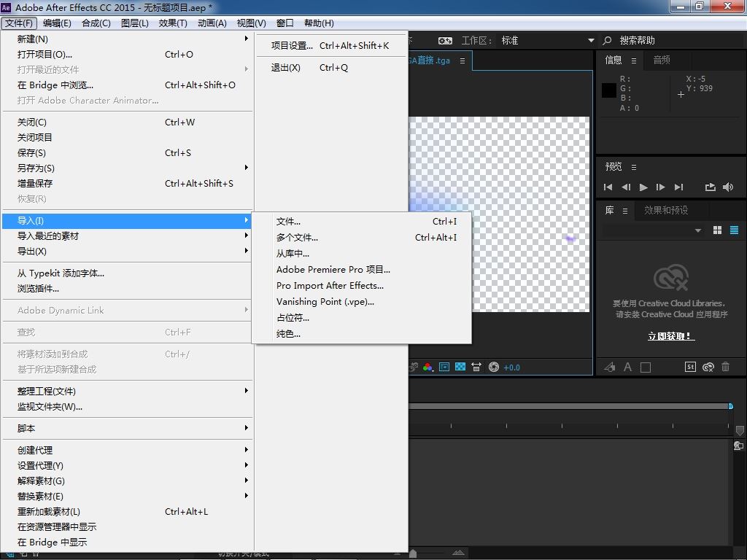The image size is (747, 560).
Task: Switch to the 效果和预设 tab
Action: pos(666,211)
